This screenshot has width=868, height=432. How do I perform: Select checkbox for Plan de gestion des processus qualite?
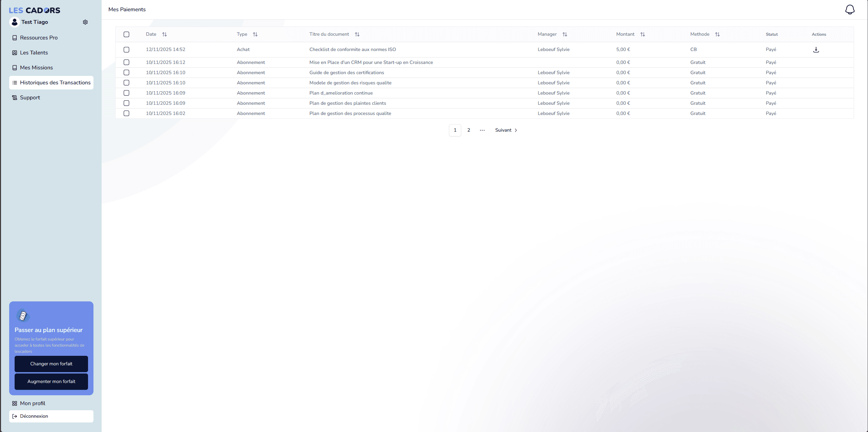pos(126,113)
